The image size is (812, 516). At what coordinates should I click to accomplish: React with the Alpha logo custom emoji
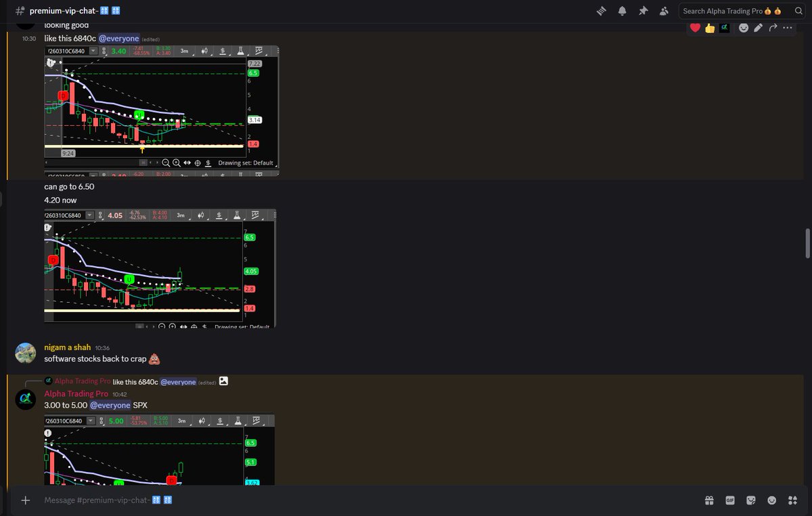pyautogui.click(x=724, y=28)
